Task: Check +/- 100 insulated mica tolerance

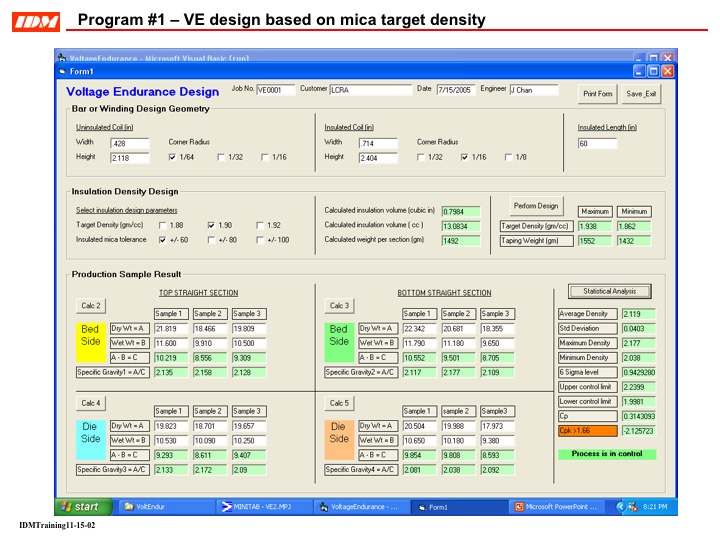Action: point(262,240)
